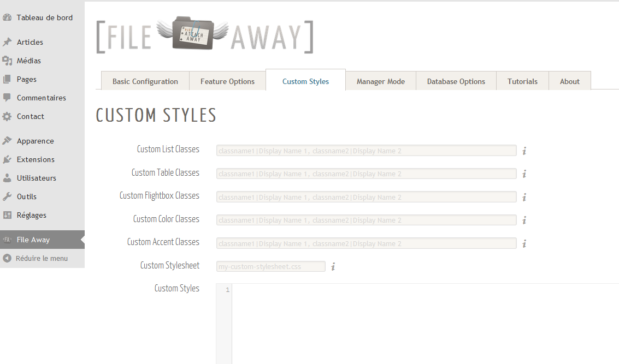Viewport: 619px width, 364px height.
Task: Click the Pages document icon
Action: 7,79
